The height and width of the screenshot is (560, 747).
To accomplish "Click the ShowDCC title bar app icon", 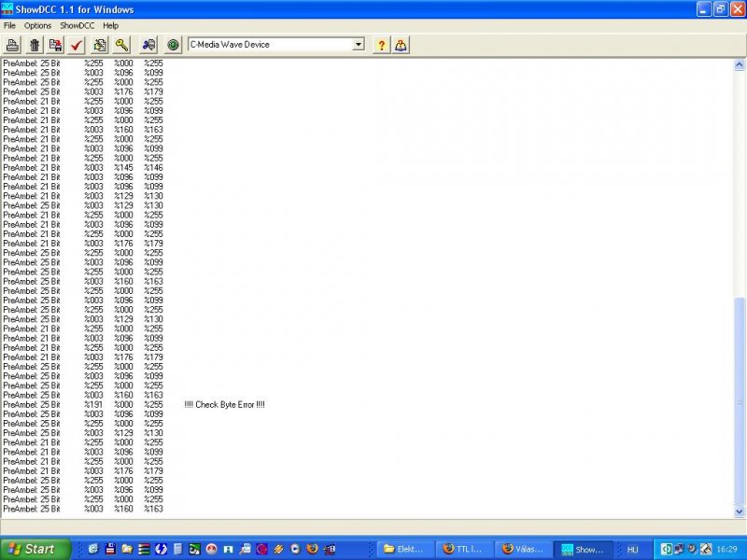I will point(7,9).
